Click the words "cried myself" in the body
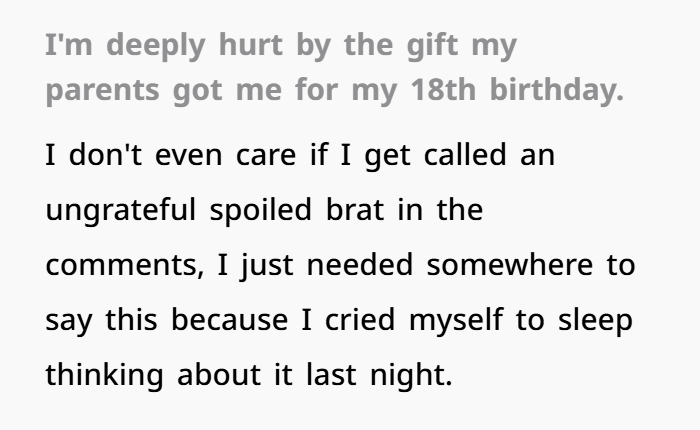Viewport: 700px width, 430px height. pyautogui.click(x=436, y=325)
